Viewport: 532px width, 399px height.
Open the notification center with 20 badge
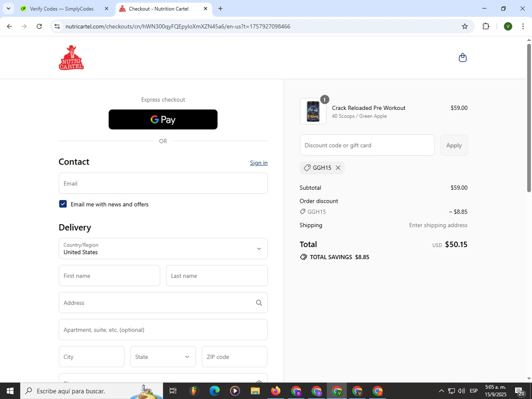pyautogui.click(x=520, y=391)
